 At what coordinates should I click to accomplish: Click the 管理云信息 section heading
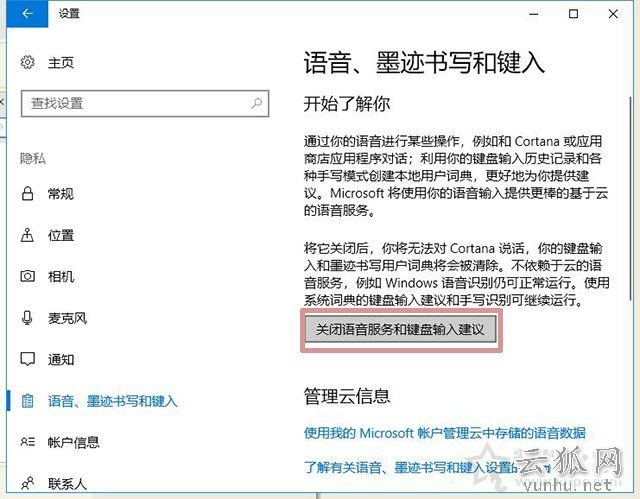click(347, 396)
